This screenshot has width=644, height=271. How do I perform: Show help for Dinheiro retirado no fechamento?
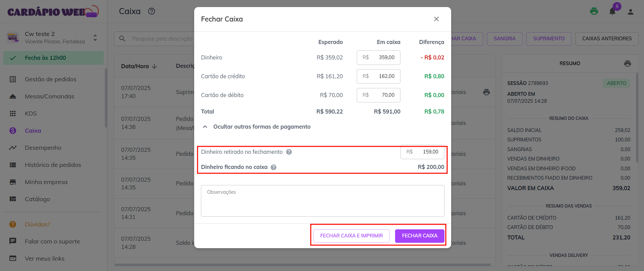click(x=289, y=152)
